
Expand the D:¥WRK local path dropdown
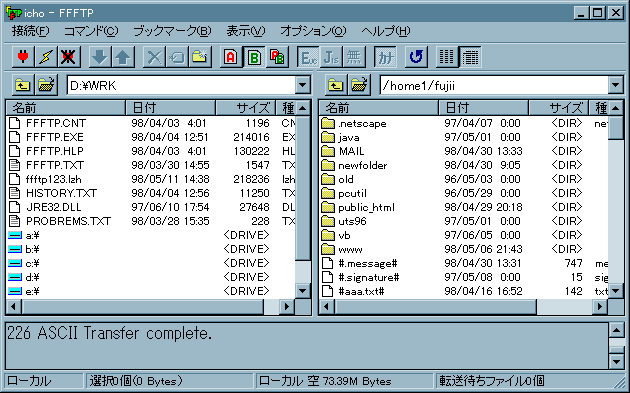tap(303, 85)
